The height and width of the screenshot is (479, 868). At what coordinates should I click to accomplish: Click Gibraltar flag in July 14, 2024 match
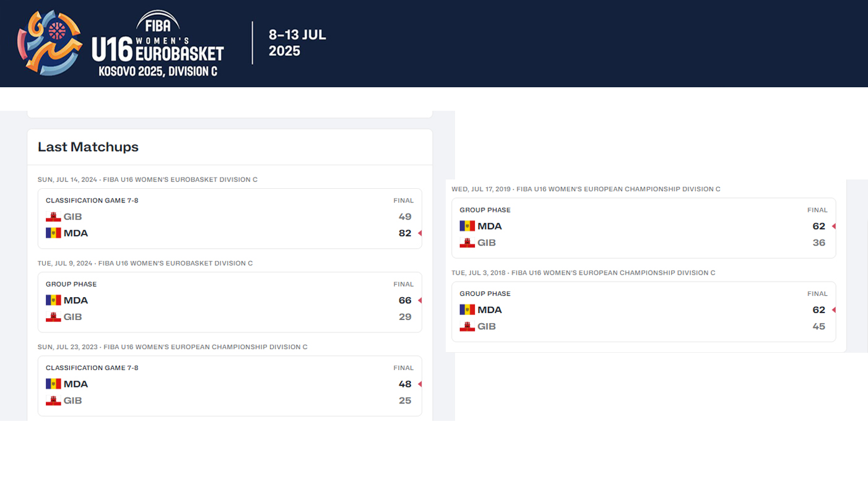(x=53, y=217)
